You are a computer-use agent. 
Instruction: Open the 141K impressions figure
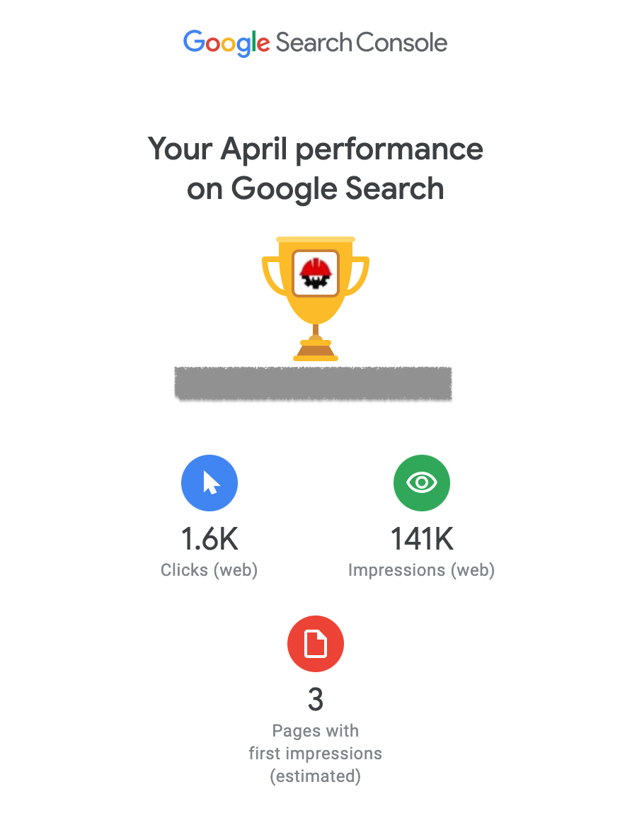point(422,540)
